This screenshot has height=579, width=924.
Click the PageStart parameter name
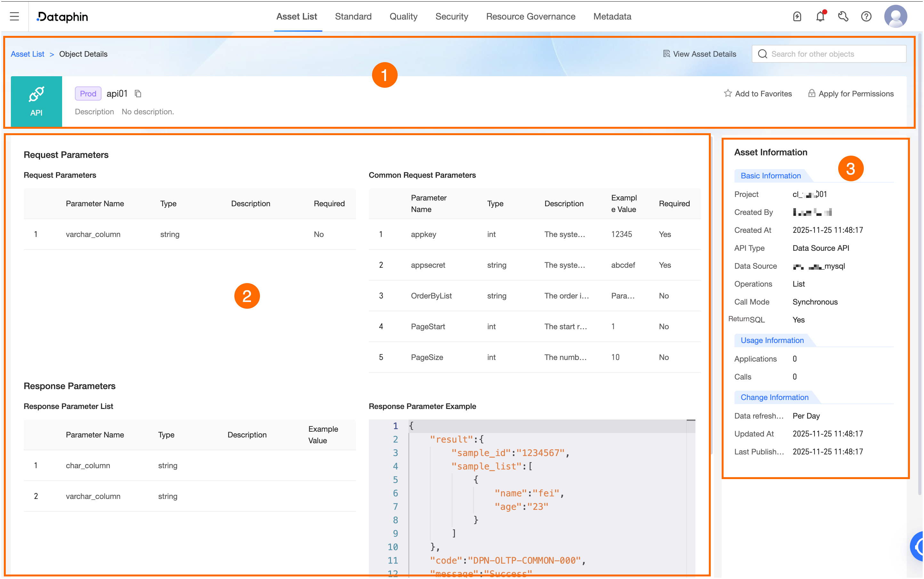point(427,326)
